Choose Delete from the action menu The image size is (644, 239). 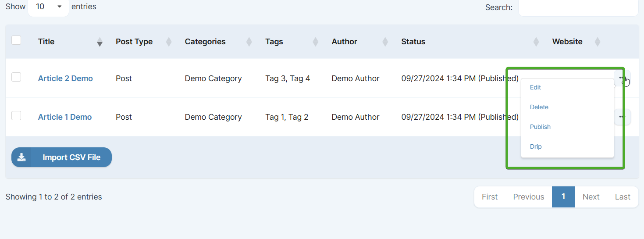539,107
